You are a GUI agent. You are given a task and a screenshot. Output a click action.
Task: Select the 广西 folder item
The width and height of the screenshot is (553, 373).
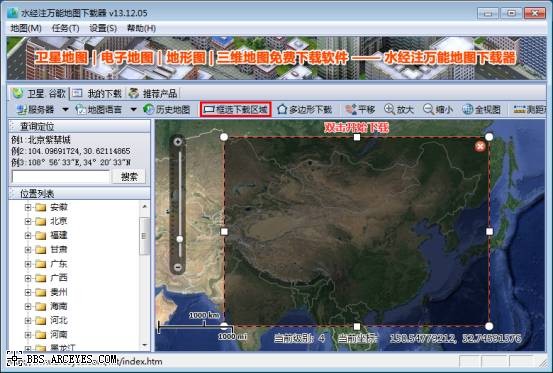(51, 278)
